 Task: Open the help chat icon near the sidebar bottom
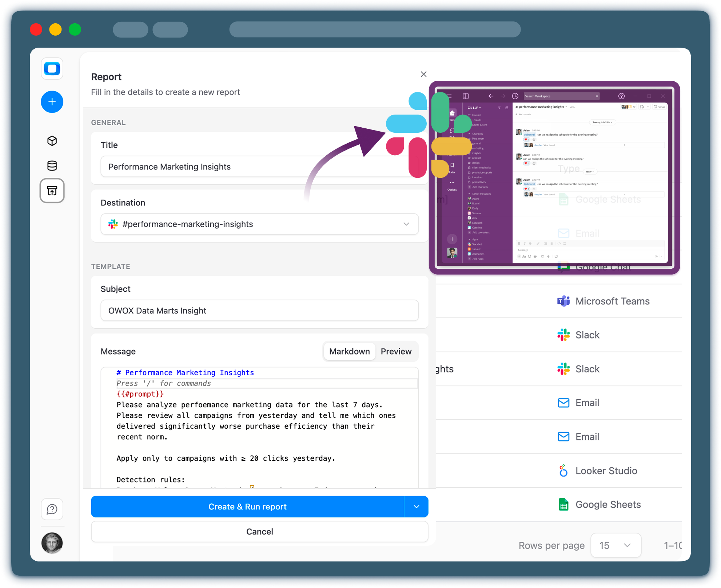coord(52,509)
